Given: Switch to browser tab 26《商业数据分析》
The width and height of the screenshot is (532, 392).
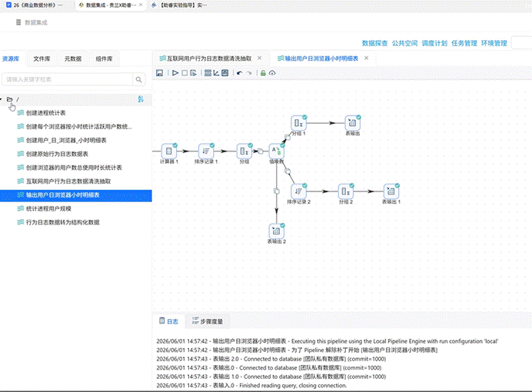Looking at the screenshot, I should tap(35, 5).
